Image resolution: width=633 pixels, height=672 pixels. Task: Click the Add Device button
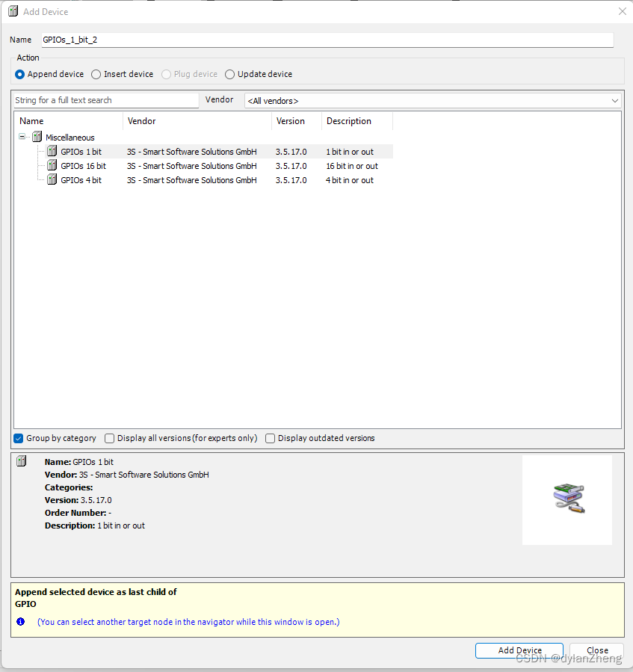519,650
